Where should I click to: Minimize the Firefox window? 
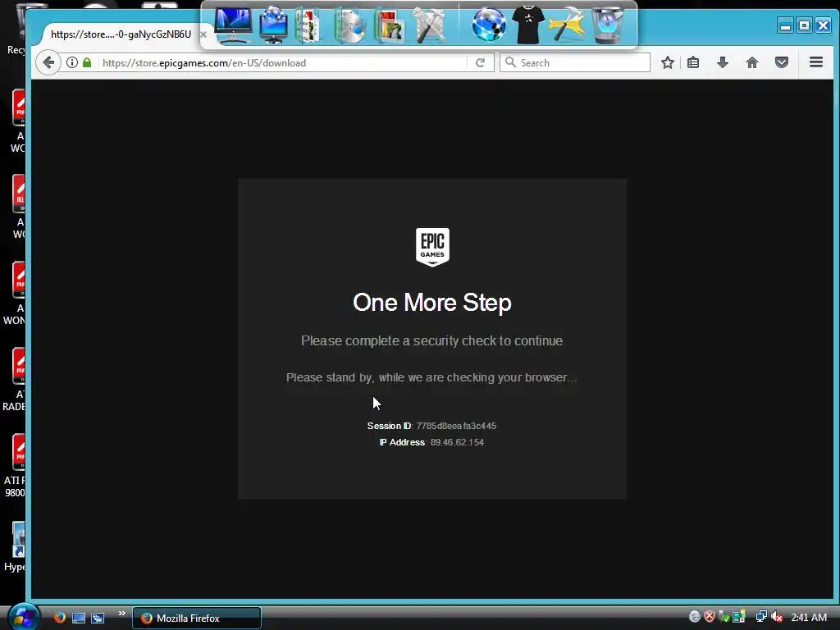tap(785, 25)
